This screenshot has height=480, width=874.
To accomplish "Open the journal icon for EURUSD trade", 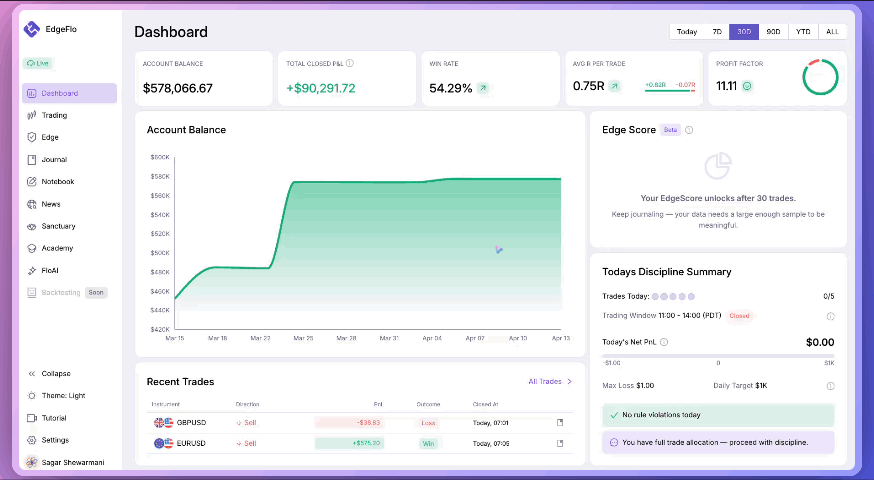I will pos(560,443).
